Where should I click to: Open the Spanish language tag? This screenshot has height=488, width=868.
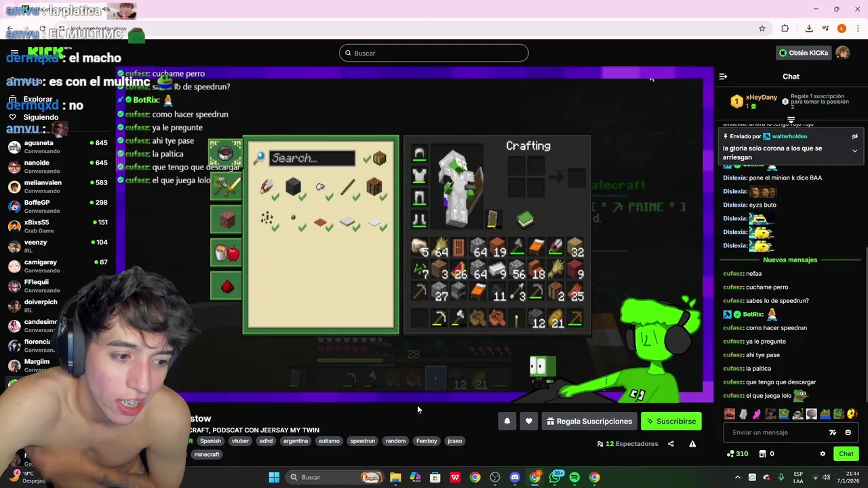coord(210,441)
